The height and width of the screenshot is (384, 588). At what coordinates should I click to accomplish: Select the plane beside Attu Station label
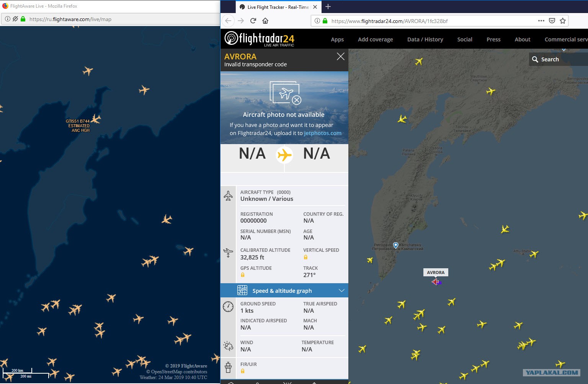pyautogui.click(x=534, y=253)
